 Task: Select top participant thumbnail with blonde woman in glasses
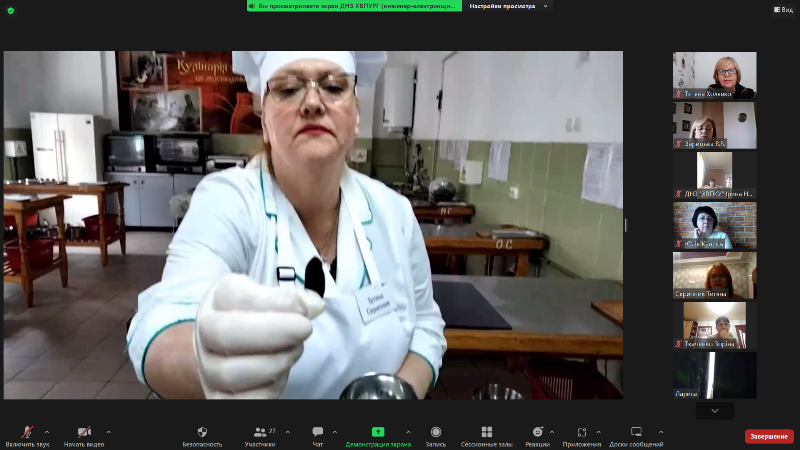click(715, 75)
